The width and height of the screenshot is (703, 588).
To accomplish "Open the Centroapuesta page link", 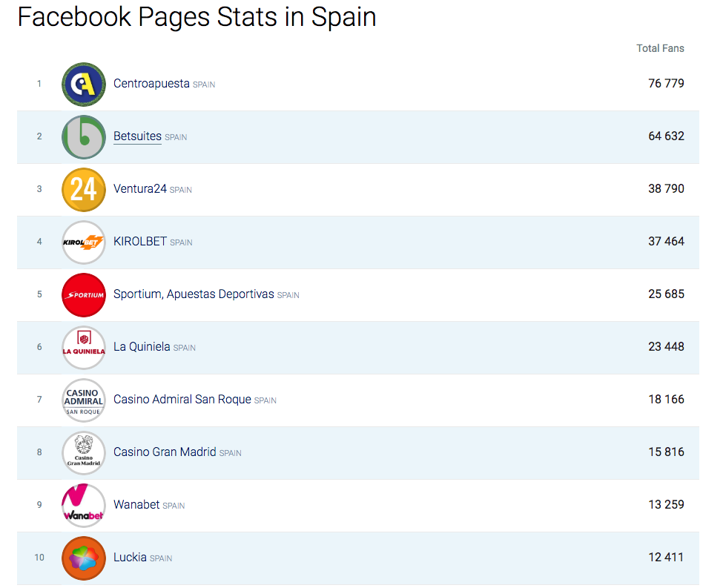I will click(151, 84).
